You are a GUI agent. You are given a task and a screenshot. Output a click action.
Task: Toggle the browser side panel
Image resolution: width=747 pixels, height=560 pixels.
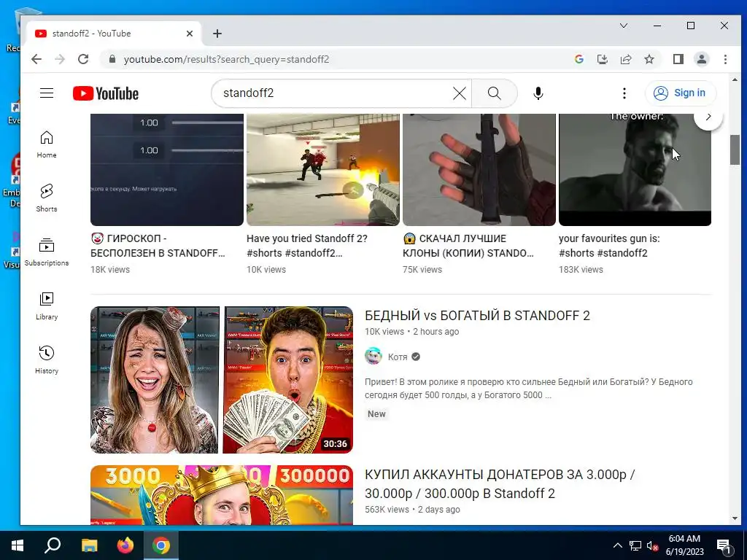(678, 59)
